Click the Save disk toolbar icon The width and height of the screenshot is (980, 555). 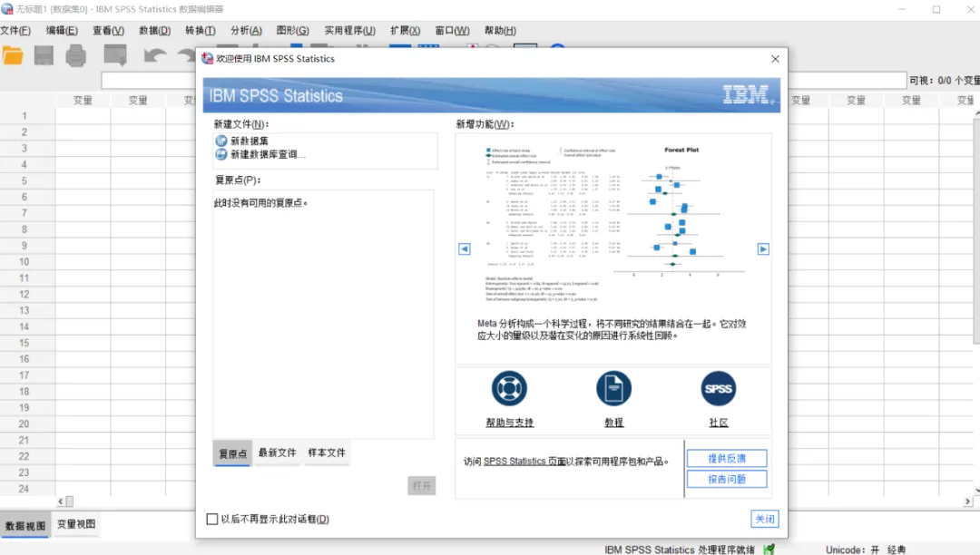tap(44, 56)
